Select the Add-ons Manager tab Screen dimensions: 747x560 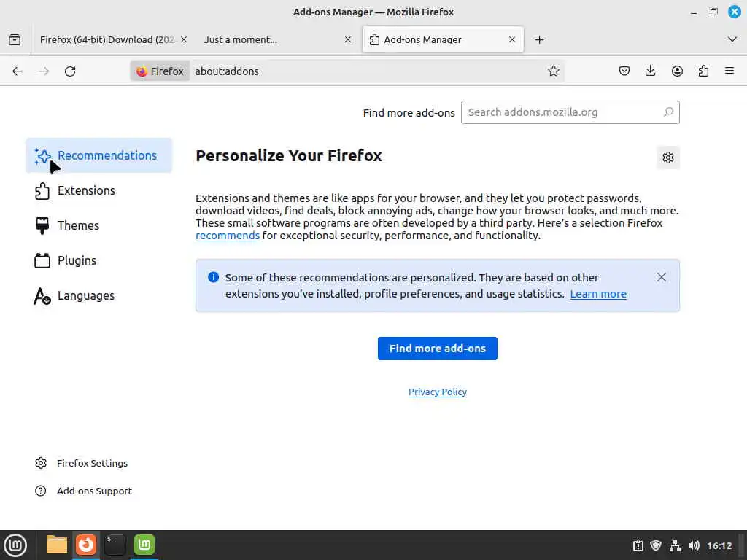tap(443, 39)
